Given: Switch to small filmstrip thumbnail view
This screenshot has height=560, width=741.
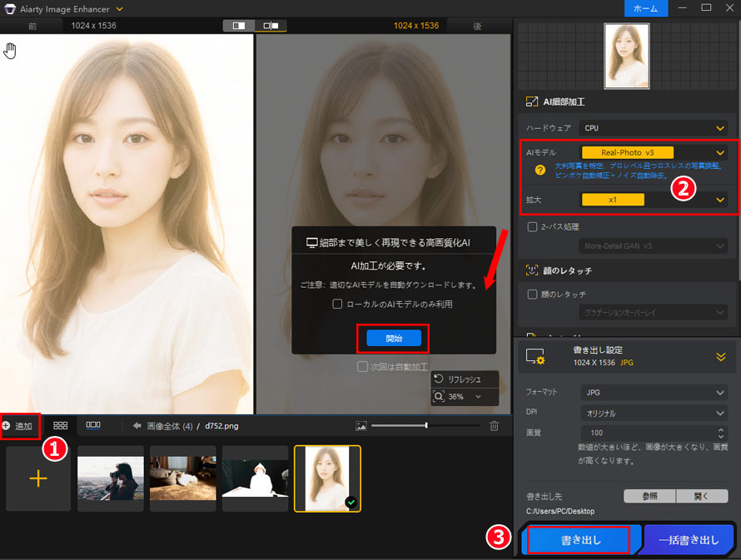Looking at the screenshot, I should pyautogui.click(x=93, y=425).
